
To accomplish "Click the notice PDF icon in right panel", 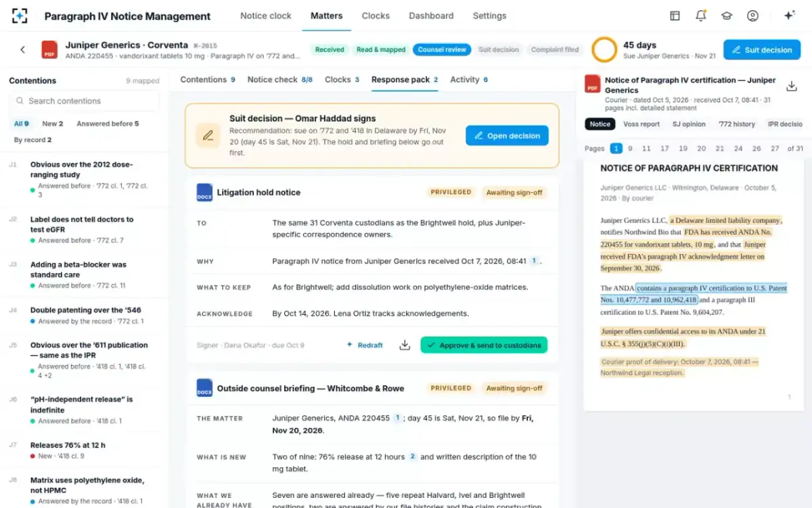I will 592,84.
